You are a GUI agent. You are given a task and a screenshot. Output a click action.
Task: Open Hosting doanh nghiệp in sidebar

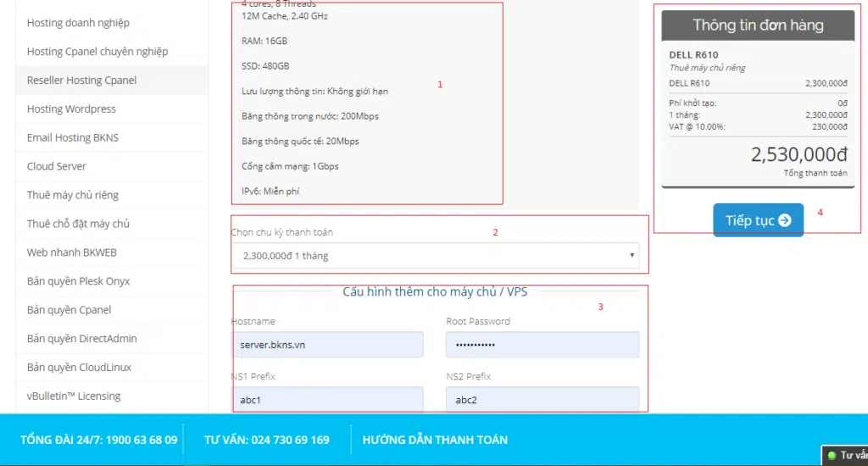tap(112, 23)
